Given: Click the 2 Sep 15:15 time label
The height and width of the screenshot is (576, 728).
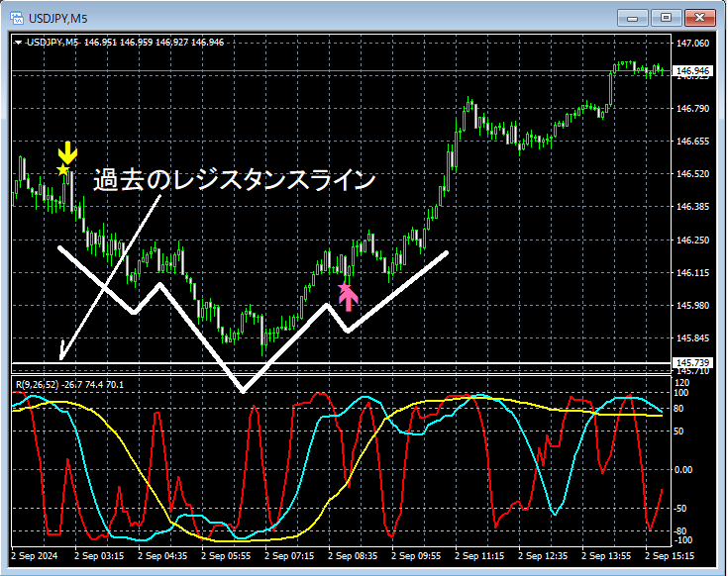Looking at the screenshot, I should coord(670,555).
